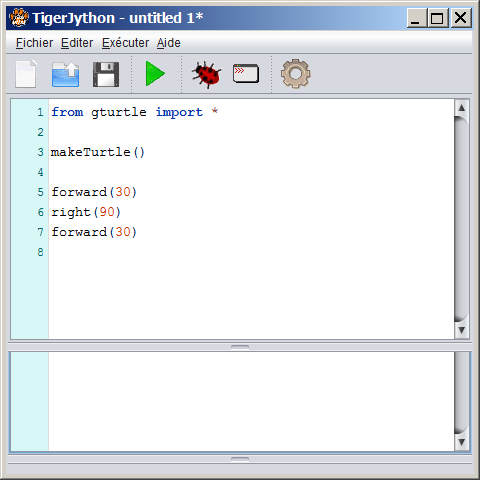Open preferences with the gear icon

296,74
